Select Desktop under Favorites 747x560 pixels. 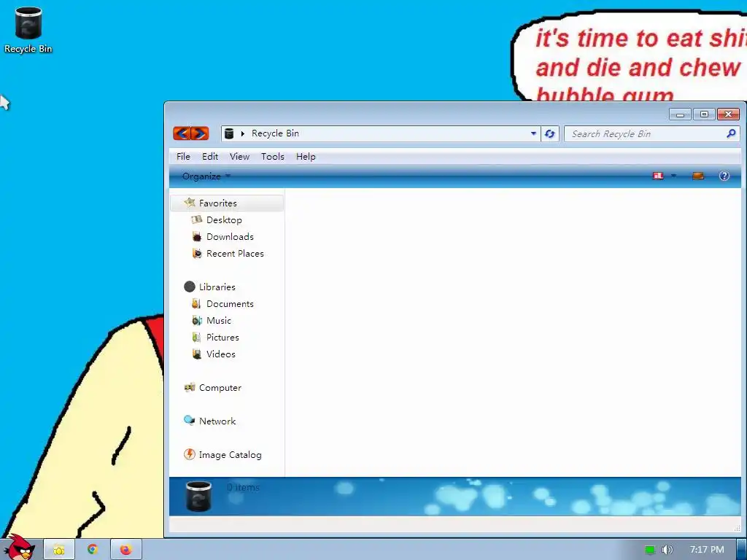pyautogui.click(x=224, y=220)
